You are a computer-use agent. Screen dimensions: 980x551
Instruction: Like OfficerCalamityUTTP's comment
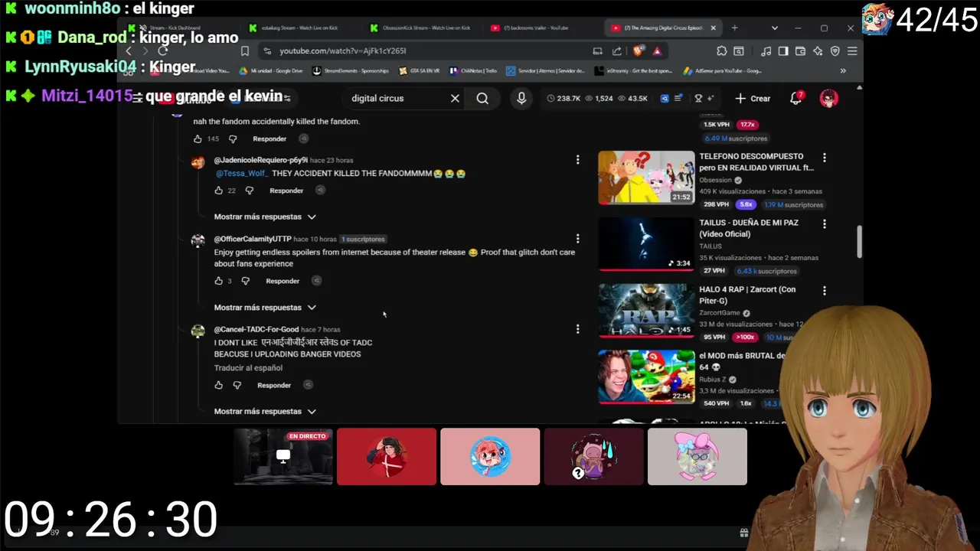click(x=218, y=281)
